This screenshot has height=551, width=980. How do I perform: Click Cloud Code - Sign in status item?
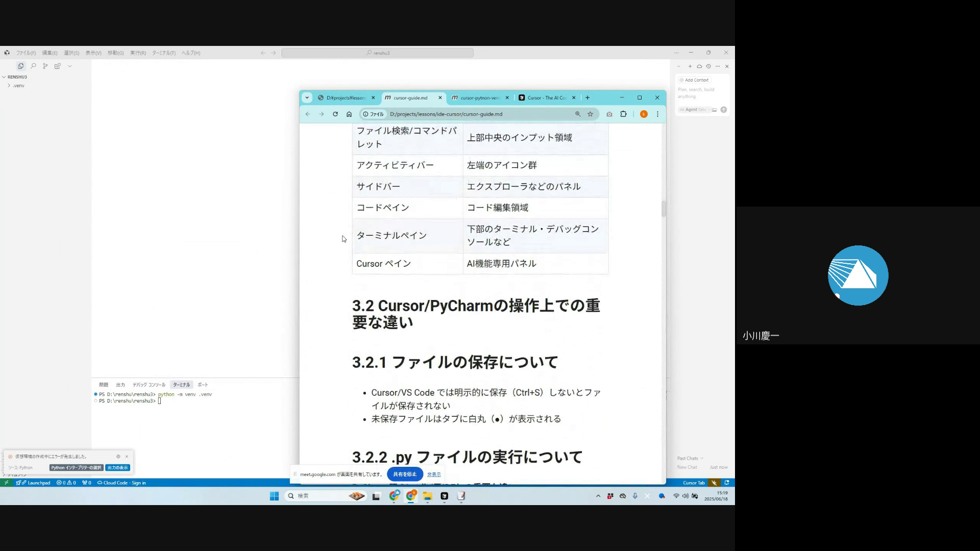(121, 483)
